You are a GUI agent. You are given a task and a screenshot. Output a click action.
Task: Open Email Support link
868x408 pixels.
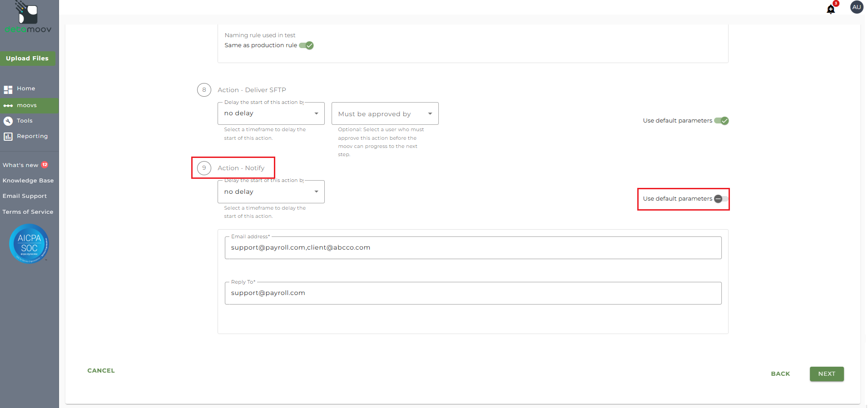25,196
